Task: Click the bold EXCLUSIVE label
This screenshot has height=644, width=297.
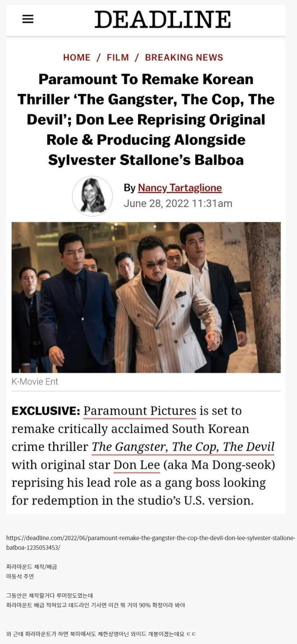Action: point(46,411)
